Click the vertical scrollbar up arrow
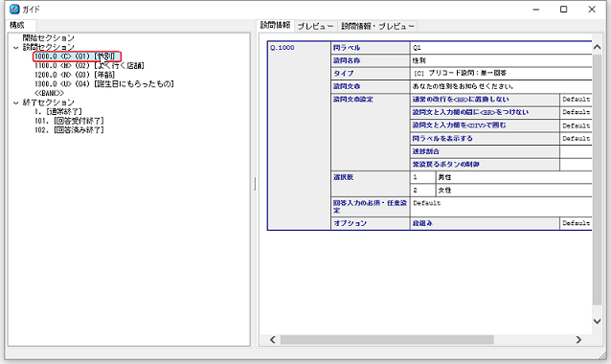Image resolution: width=611 pixels, height=364 pixels. tap(597, 47)
